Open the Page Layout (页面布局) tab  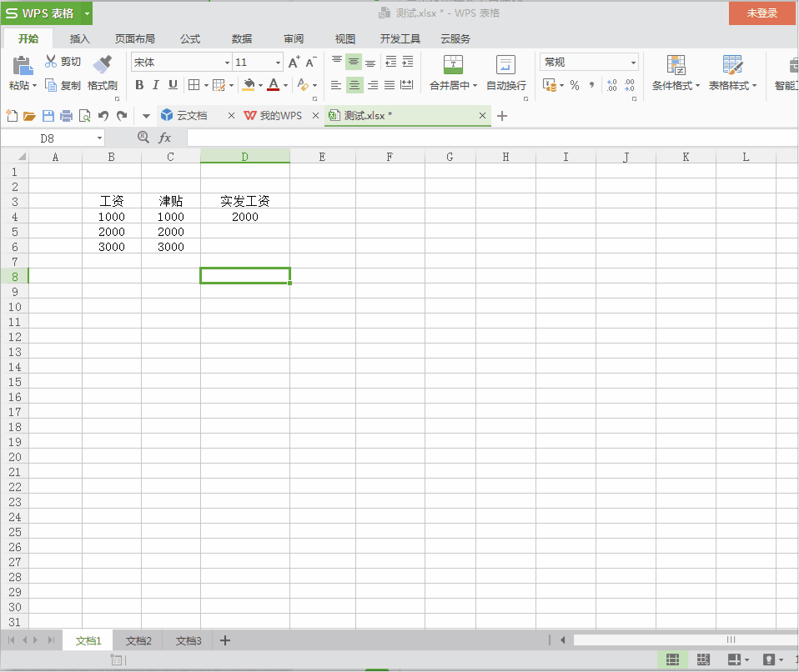134,38
